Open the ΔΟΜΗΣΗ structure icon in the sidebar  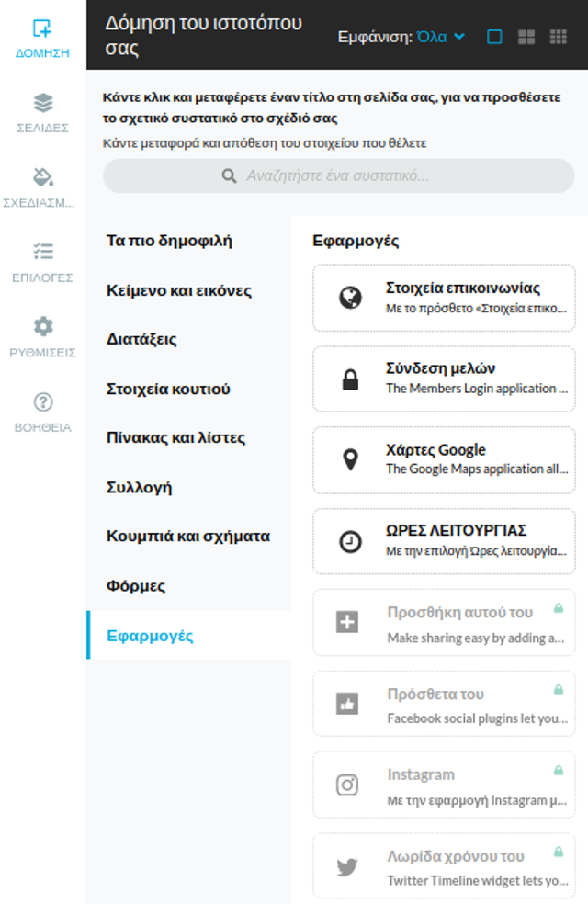click(42, 28)
